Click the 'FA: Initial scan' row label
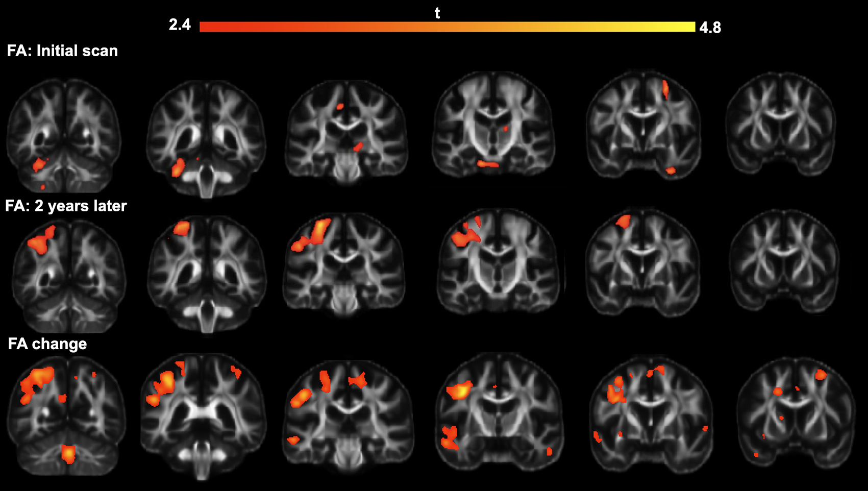 [x=62, y=51]
